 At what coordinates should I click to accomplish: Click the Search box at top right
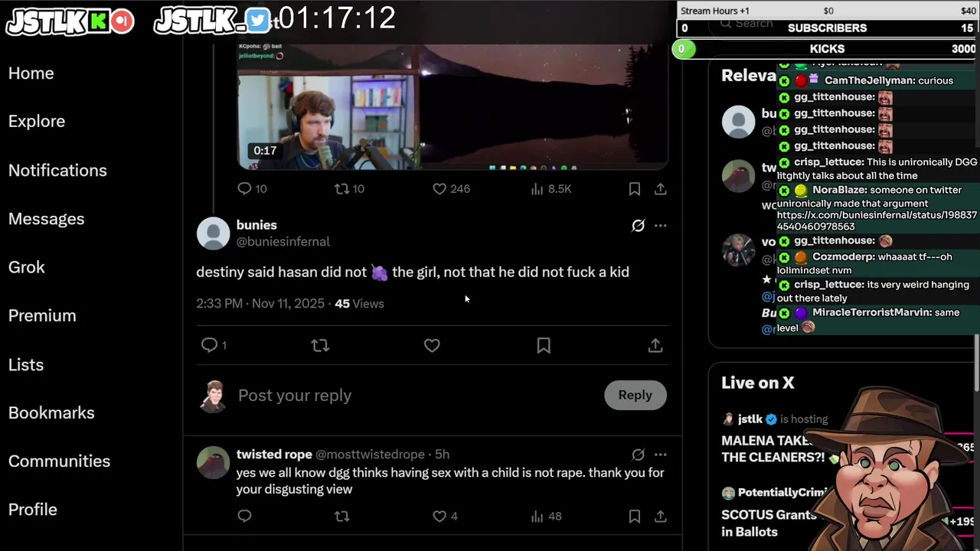pyautogui.click(x=746, y=24)
